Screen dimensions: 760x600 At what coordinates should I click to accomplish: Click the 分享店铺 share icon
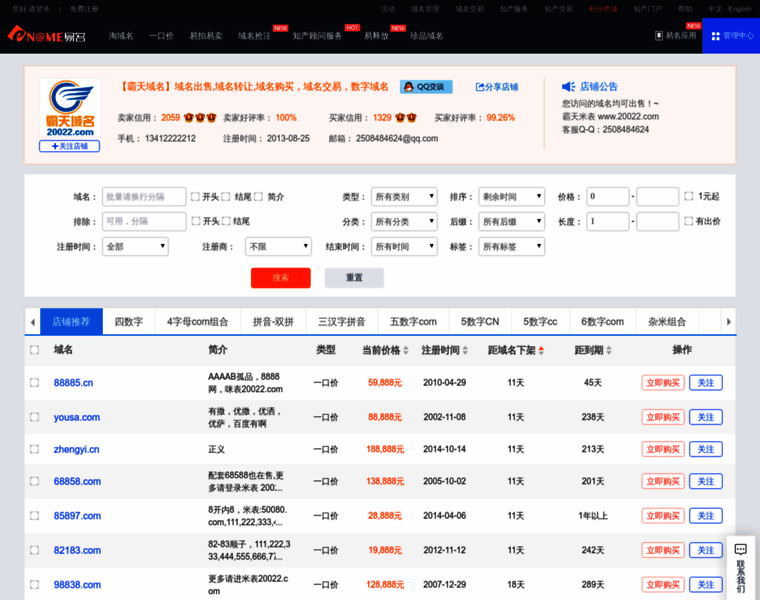(x=481, y=87)
